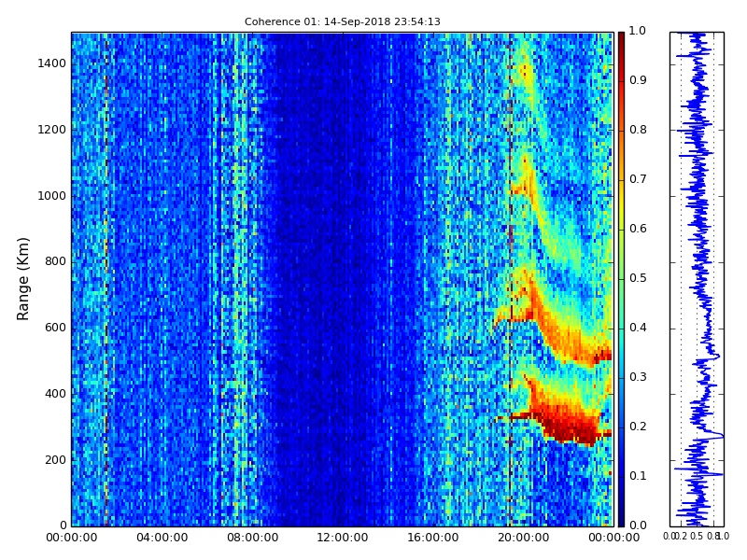Click the 04:00:00 time tick label
Screen dimensions: 747x560
[162, 538]
